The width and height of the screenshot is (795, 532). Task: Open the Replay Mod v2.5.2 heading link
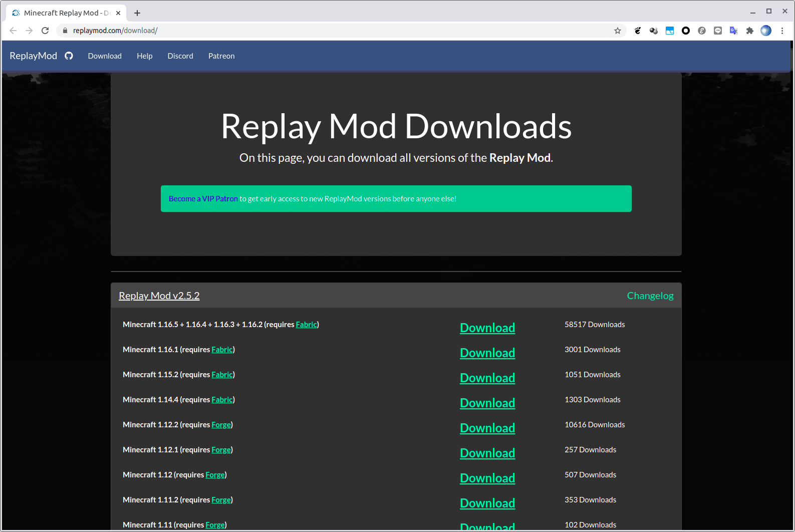[159, 296]
